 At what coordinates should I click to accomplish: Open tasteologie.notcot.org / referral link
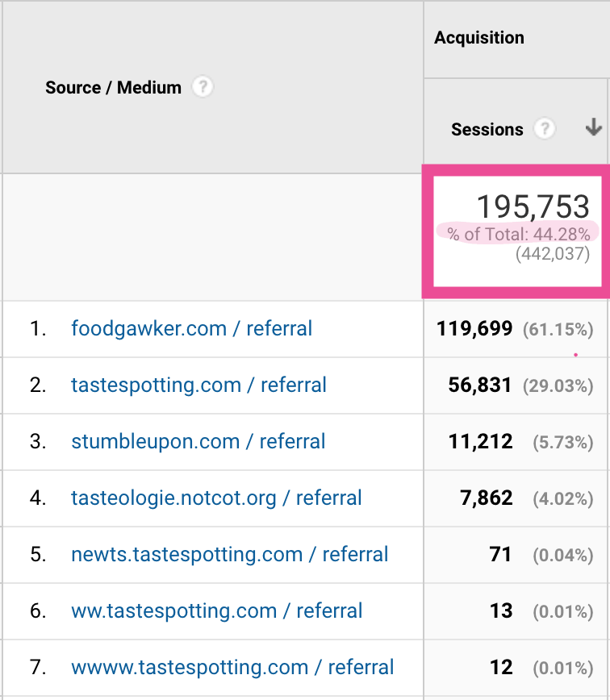click(x=216, y=498)
